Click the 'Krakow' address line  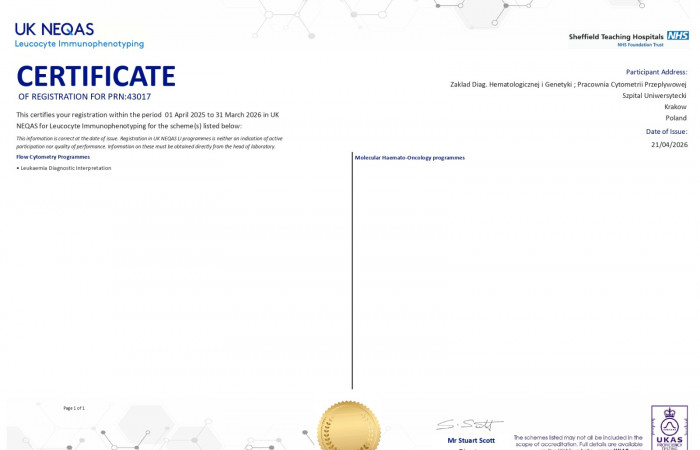tap(675, 107)
